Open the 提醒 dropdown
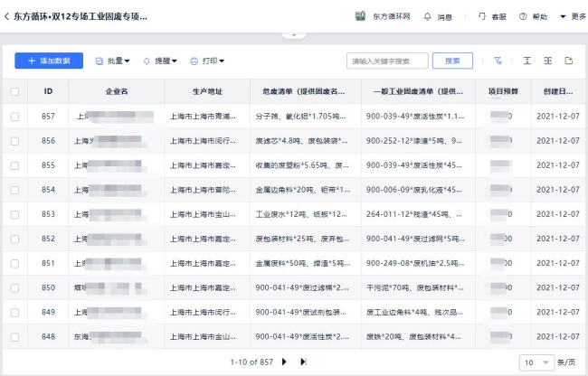 (x=160, y=61)
